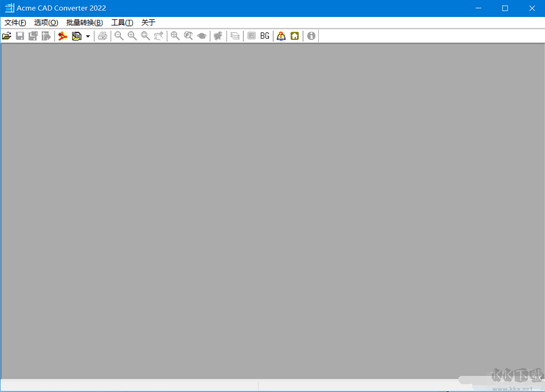Click the Save icon on the toolbar
The image size is (545, 392).
(20, 35)
